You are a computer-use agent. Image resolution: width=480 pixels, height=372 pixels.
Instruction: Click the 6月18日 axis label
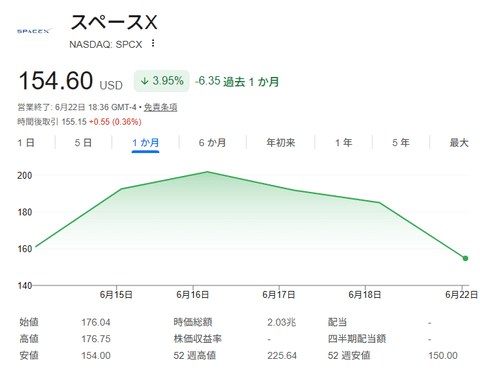tap(365, 295)
